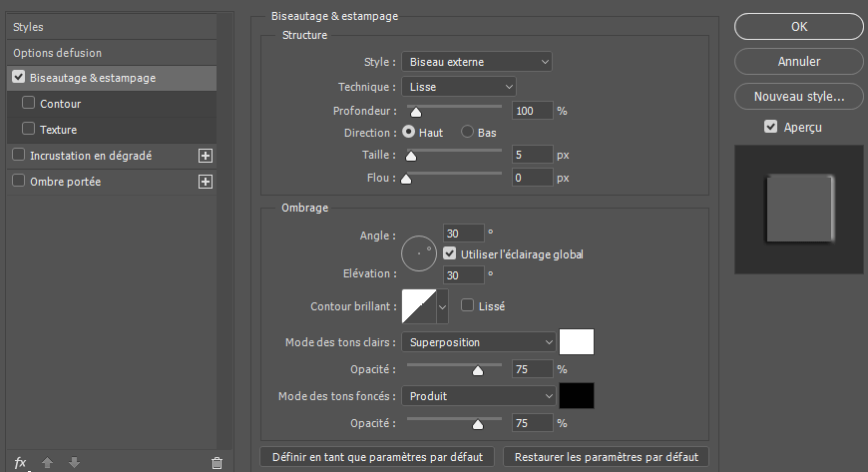Toggle Utiliser l'éclairage global checkbox
The width and height of the screenshot is (868, 472).
[x=450, y=253]
